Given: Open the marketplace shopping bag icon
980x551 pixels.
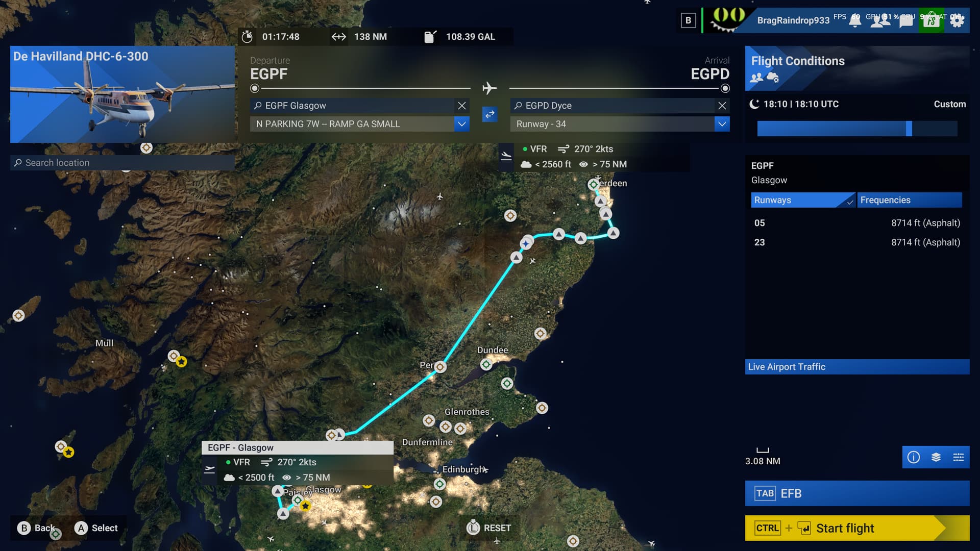Looking at the screenshot, I should coord(931,21).
